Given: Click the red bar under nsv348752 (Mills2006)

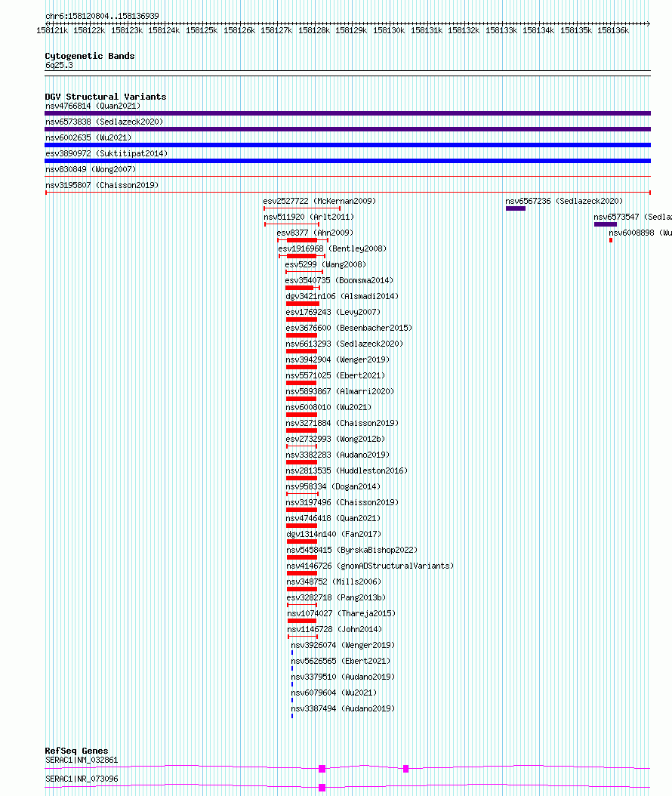Looking at the screenshot, I should pos(302,589).
